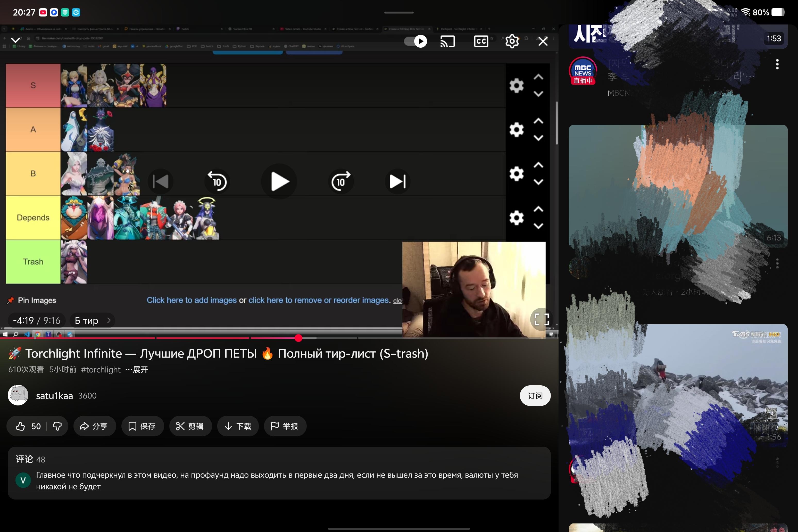
Task: Go to previous video
Action: coord(161,181)
